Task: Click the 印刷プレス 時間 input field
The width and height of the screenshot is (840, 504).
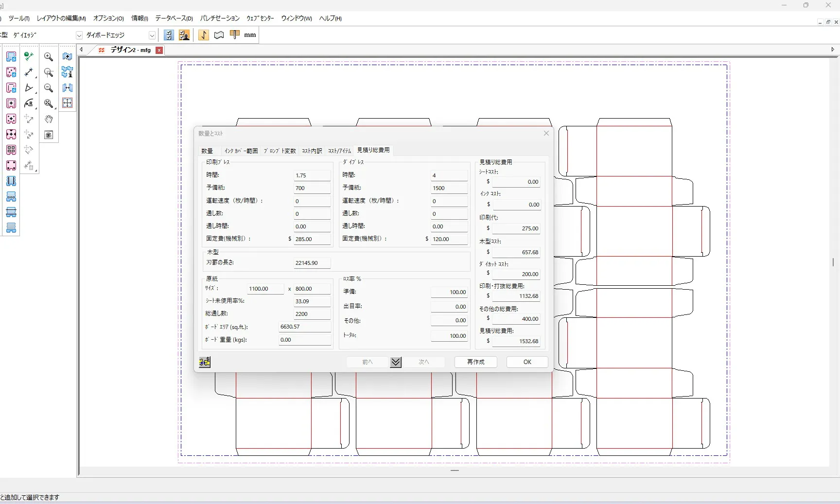Action: pyautogui.click(x=312, y=175)
